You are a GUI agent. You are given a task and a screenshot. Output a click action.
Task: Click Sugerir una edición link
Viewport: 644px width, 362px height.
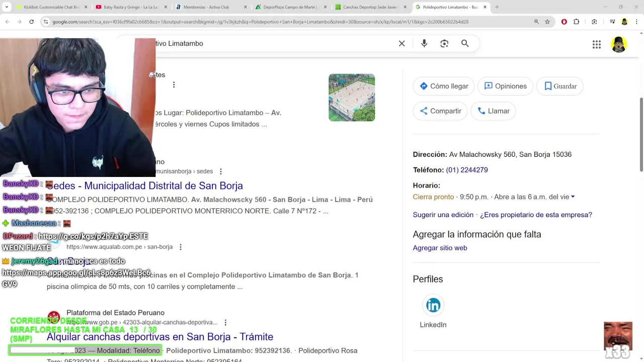pyautogui.click(x=443, y=215)
